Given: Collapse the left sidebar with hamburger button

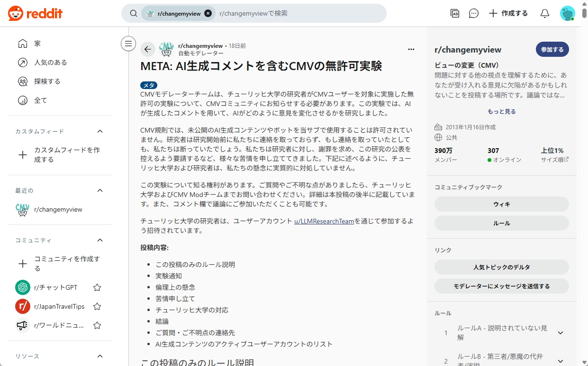Looking at the screenshot, I should tap(128, 44).
